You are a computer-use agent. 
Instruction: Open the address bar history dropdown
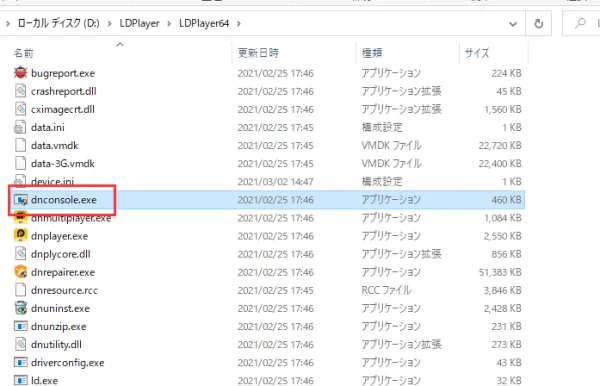513,24
